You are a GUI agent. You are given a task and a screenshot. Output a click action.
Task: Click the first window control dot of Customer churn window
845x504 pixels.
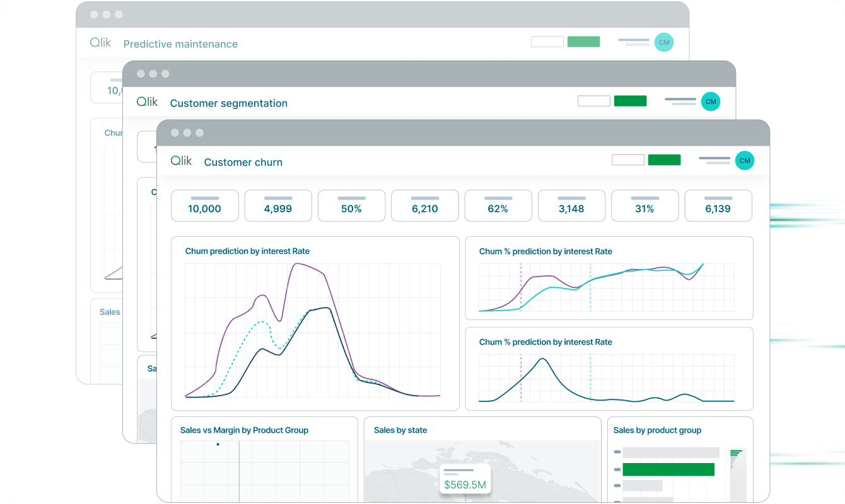pos(175,133)
